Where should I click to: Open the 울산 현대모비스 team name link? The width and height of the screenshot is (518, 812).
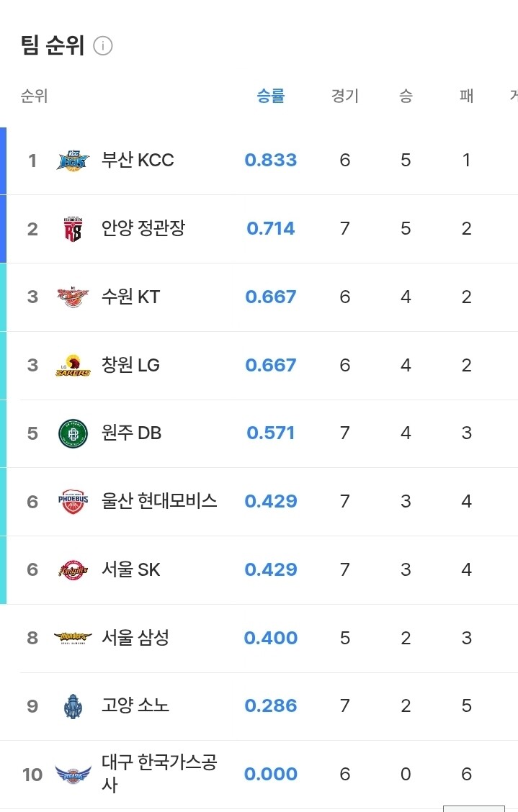(159, 501)
